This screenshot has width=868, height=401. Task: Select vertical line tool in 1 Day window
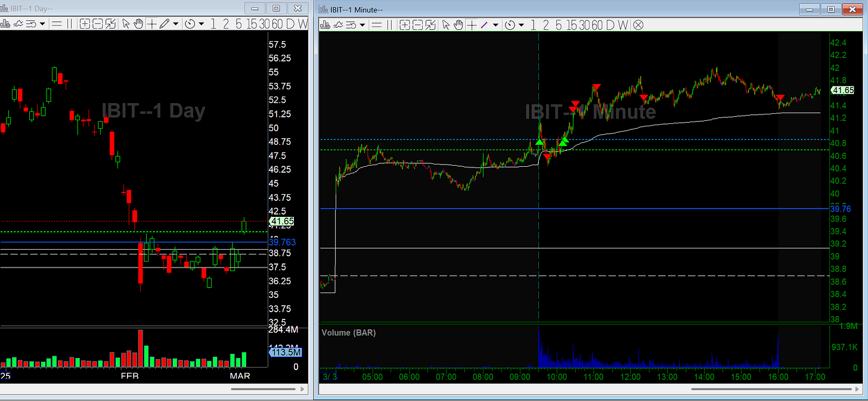point(69,24)
